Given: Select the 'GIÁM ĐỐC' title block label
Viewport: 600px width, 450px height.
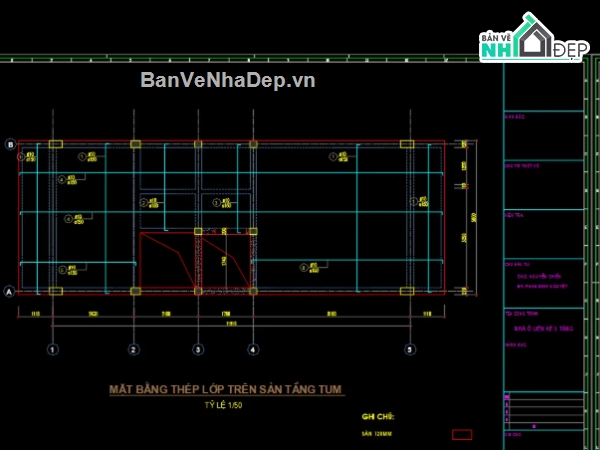Looking at the screenshot, I should (x=515, y=117).
